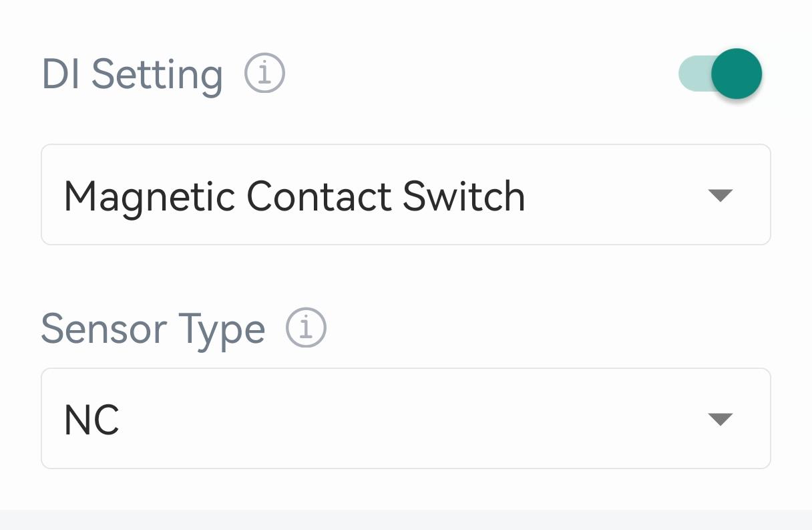Click the info icon beside DI Setting

[x=264, y=73]
